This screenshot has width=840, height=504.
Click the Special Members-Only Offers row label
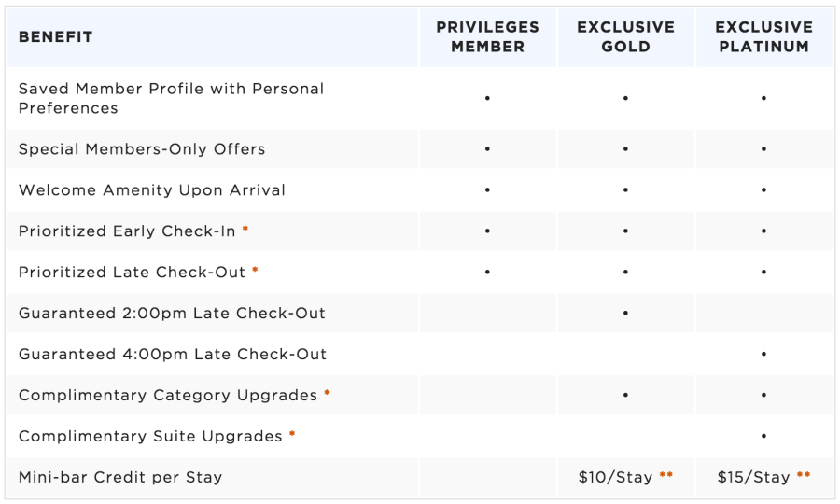142,149
